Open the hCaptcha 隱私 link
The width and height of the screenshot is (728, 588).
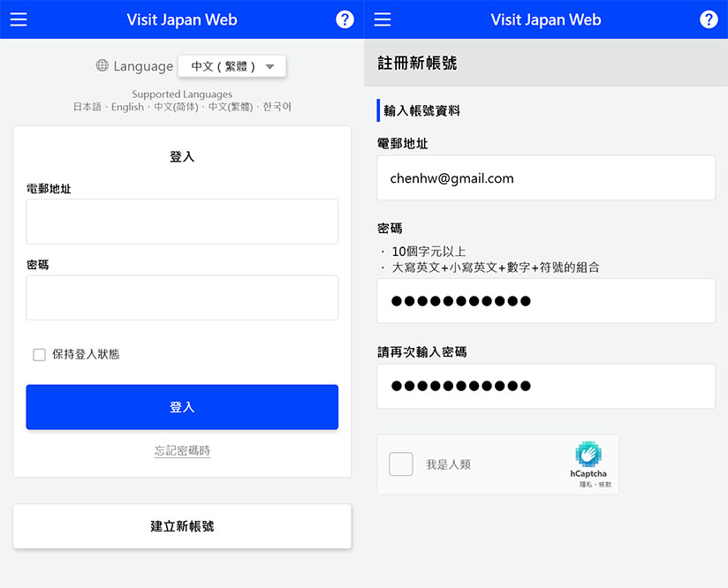click(x=586, y=485)
